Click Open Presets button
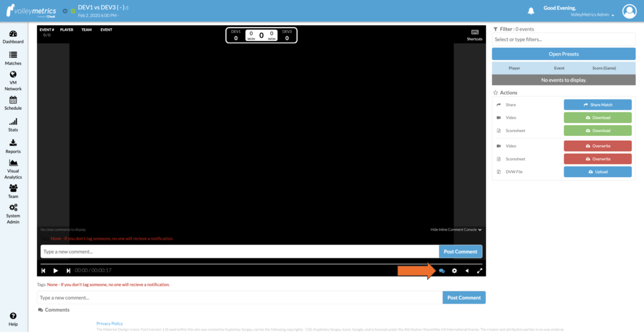The image size is (644, 332). click(563, 54)
